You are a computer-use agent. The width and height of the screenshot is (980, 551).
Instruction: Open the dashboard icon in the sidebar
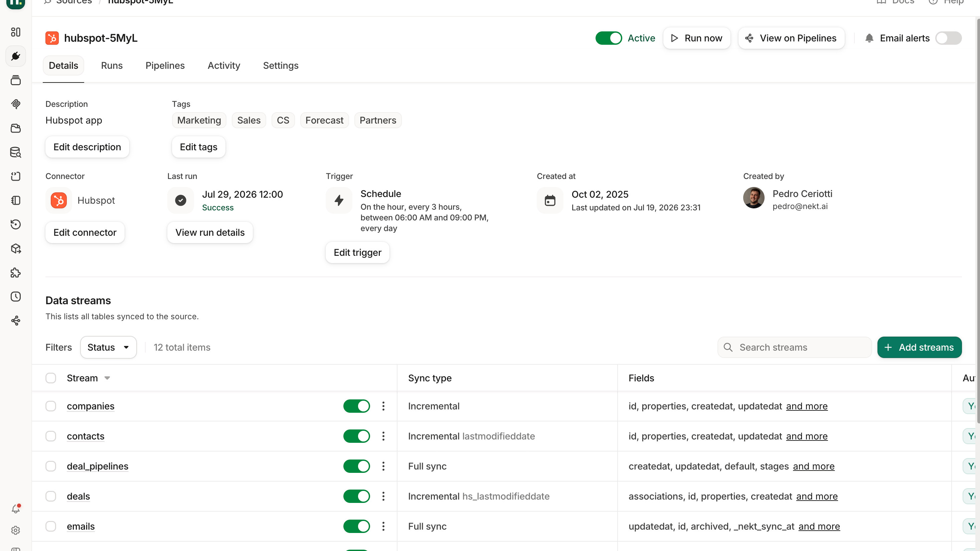pyautogui.click(x=16, y=32)
